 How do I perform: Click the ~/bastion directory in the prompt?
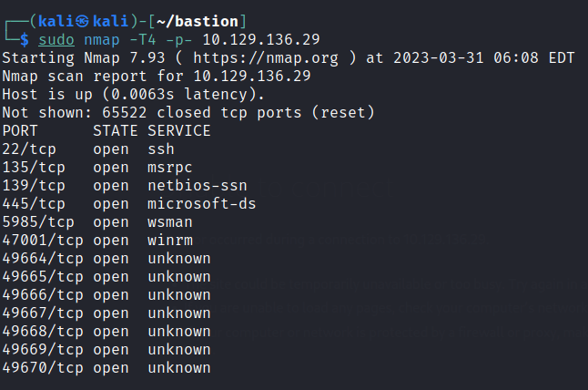pyautogui.click(x=210, y=21)
